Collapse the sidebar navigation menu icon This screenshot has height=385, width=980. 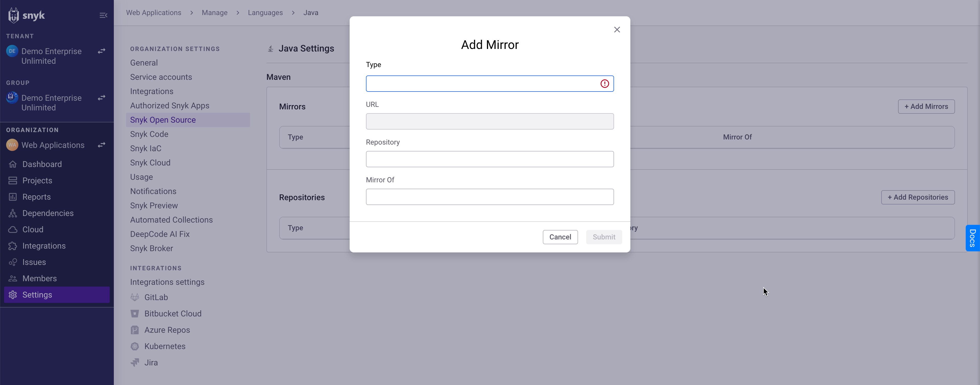(103, 15)
